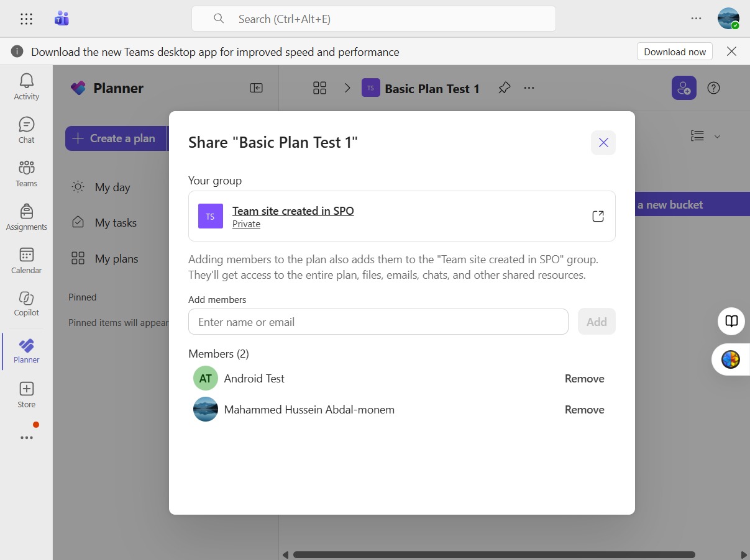Image resolution: width=750 pixels, height=560 pixels.
Task: Click the Add members button
Action: 597,322
